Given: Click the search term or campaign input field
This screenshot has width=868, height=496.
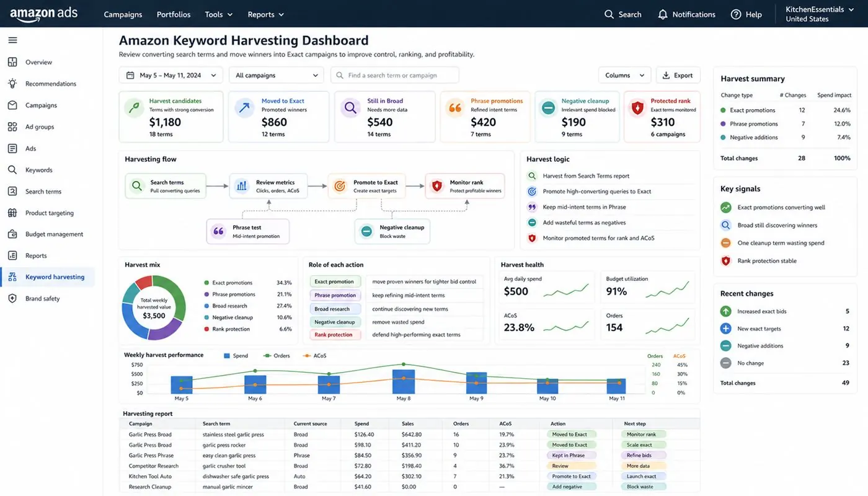Looking at the screenshot, I should click(x=395, y=75).
